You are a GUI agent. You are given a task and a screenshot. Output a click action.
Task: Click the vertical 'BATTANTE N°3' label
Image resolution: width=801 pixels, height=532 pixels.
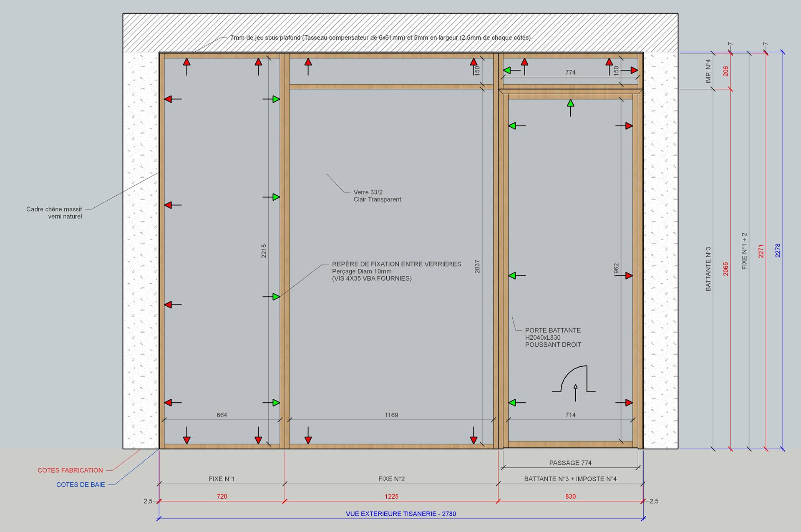pyautogui.click(x=708, y=269)
